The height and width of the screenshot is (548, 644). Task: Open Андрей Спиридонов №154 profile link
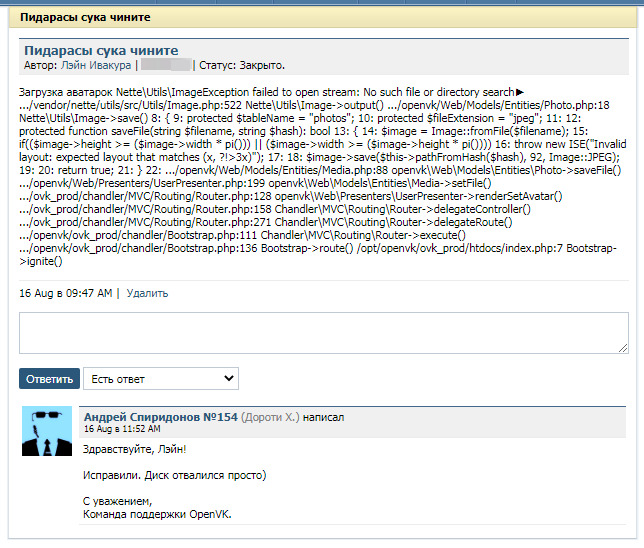[x=160, y=416]
